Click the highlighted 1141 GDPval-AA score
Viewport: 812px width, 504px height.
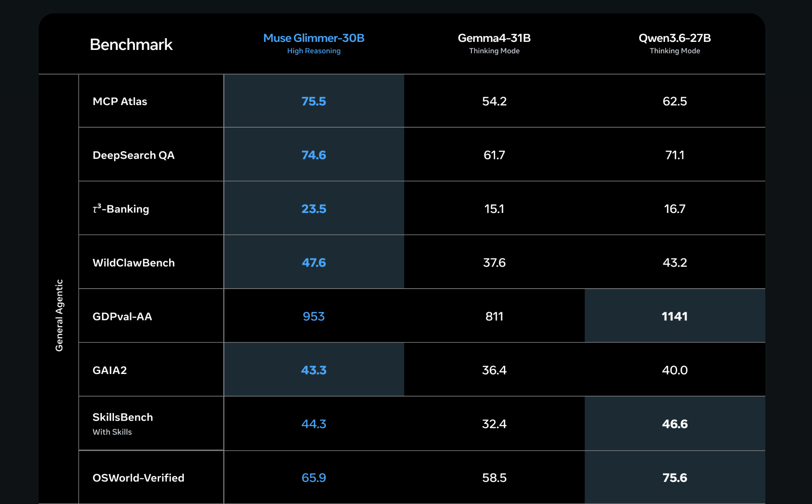click(x=675, y=316)
